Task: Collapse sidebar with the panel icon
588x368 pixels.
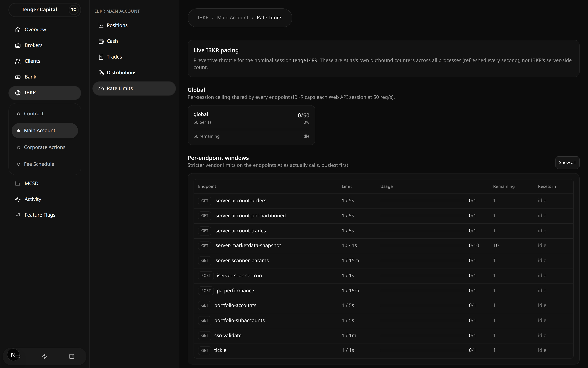Action: (72, 356)
